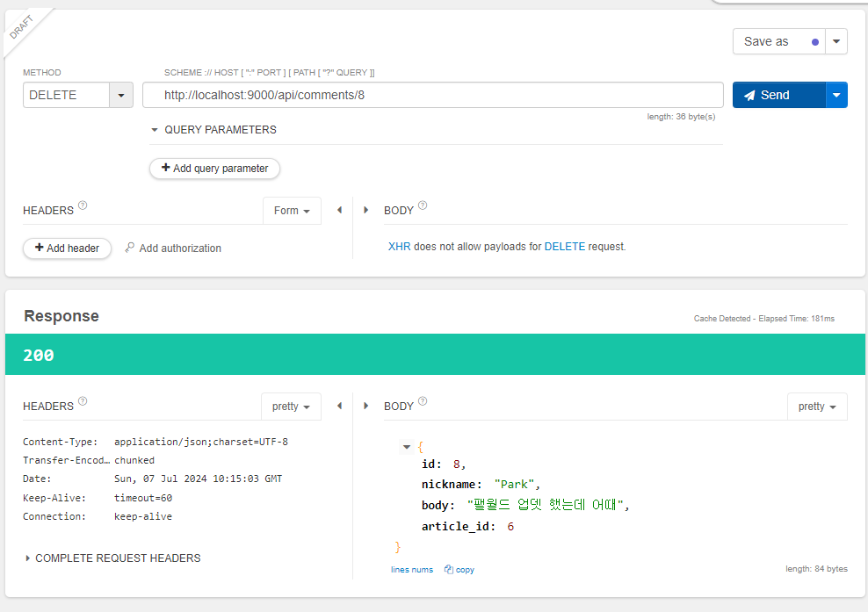This screenshot has height=612, width=868.
Task: Select the id value 8
Action: pos(456,464)
